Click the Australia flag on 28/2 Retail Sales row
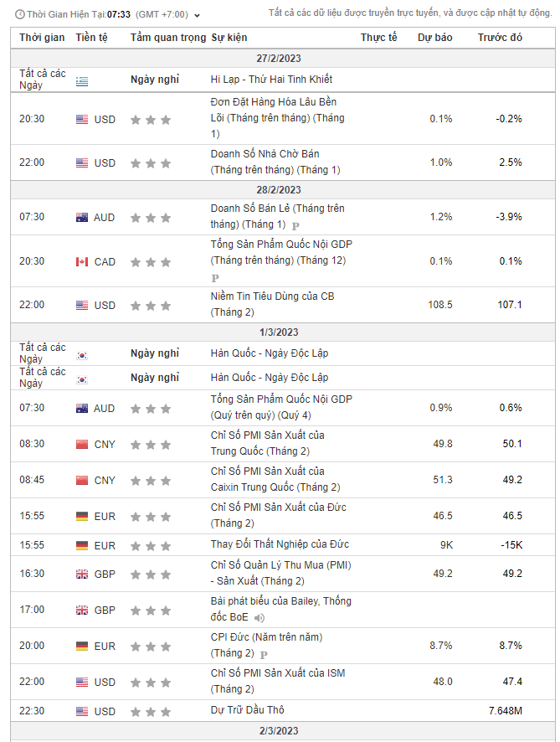The height and width of the screenshot is (742, 560). pyautogui.click(x=82, y=217)
